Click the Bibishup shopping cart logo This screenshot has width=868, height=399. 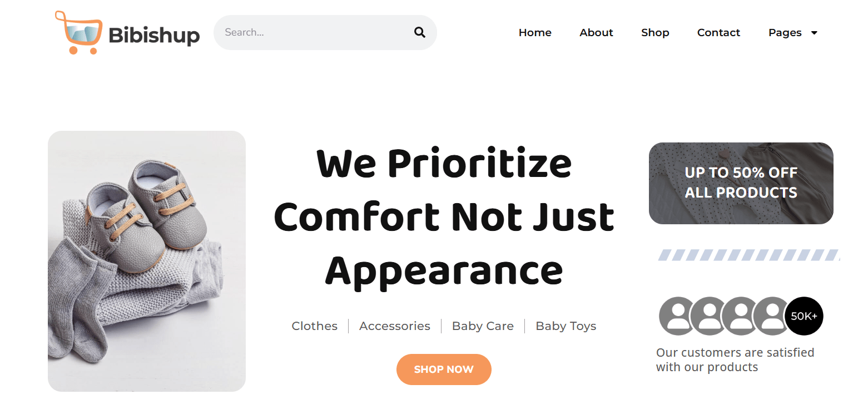coord(78,33)
